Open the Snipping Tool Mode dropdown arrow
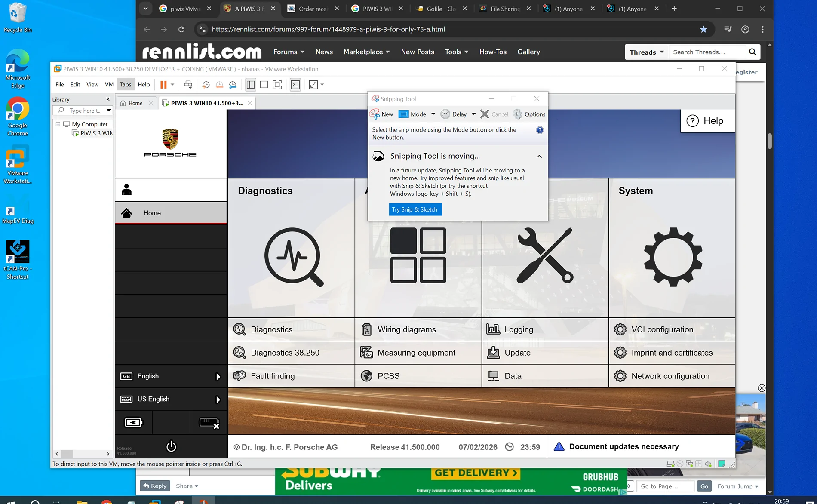The width and height of the screenshot is (817, 504). (433, 114)
